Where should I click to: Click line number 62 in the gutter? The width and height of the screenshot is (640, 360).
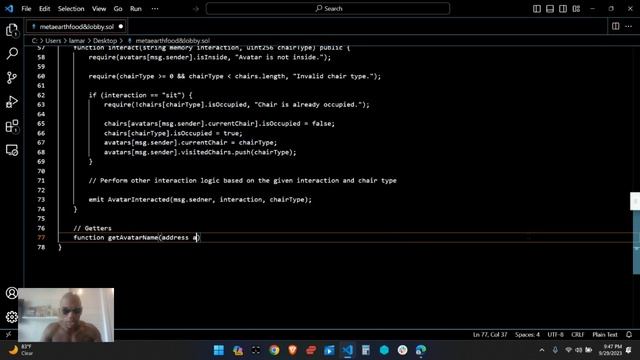[x=41, y=95]
